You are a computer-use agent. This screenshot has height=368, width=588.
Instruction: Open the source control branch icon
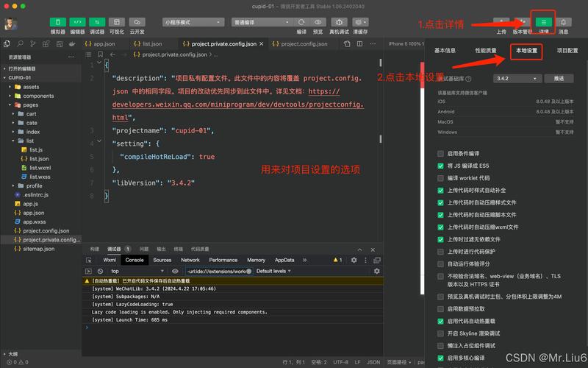pyautogui.click(x=33, y=44)
